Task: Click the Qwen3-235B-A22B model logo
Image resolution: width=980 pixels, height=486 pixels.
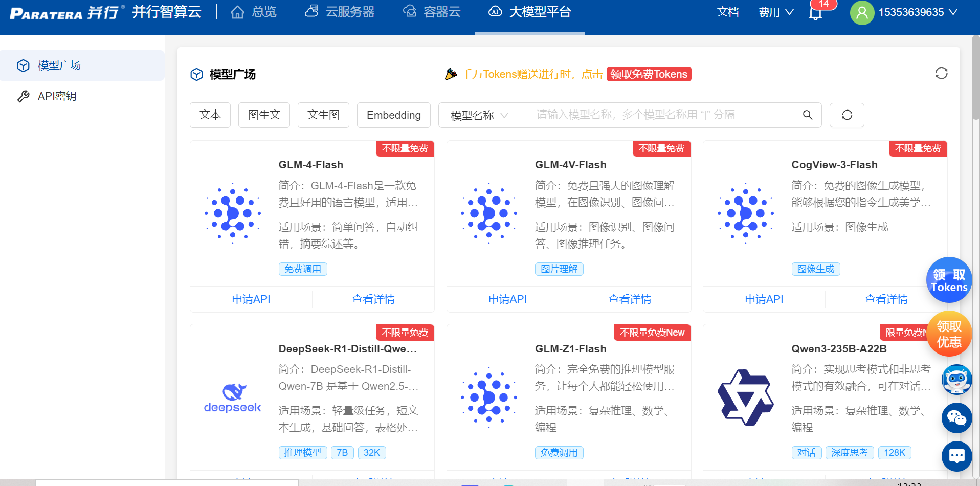Action: [746, 397]
